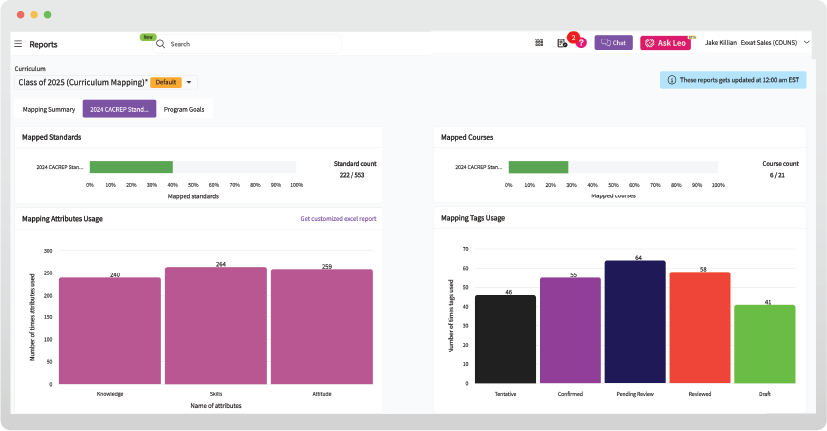This screenshot has height=431, width=827.
Task: Switch to the Program Goals tab
Action: click(x=184, y=109)
